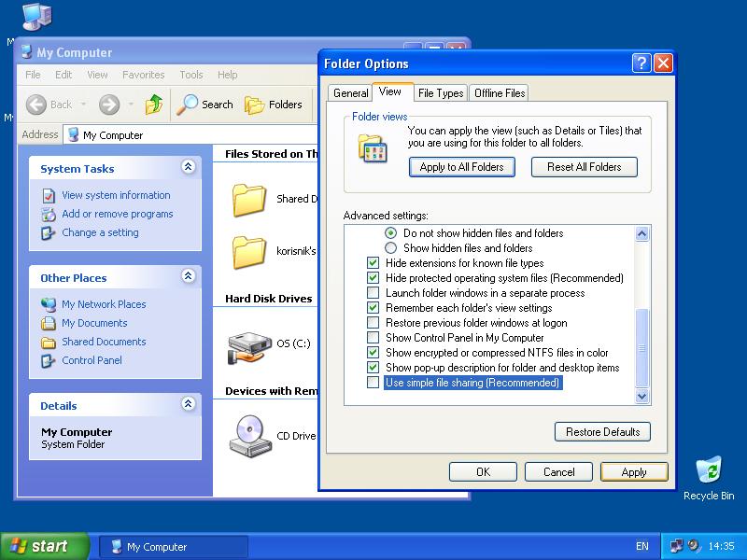Screen dimensions: 747x560
Task: Switch to the File Types tab
Action: click(x=441, y=93)
